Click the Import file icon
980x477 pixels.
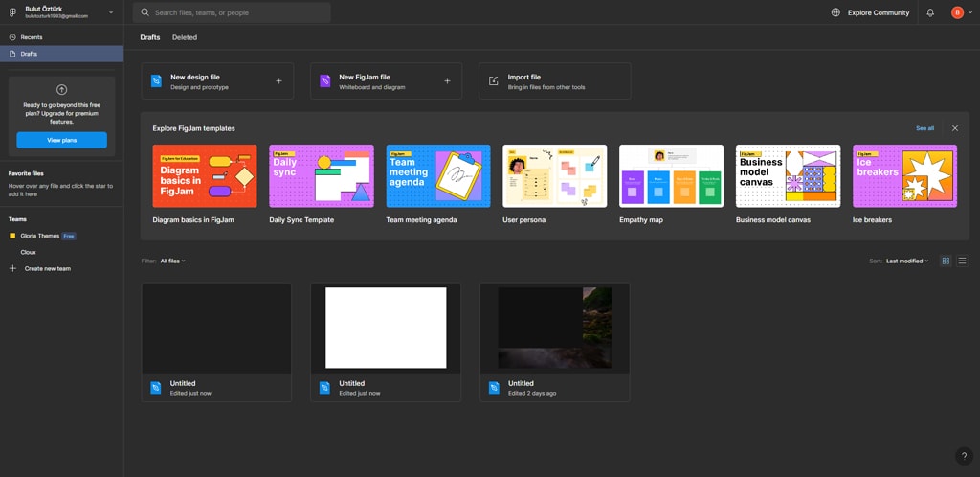coord(494,80)
